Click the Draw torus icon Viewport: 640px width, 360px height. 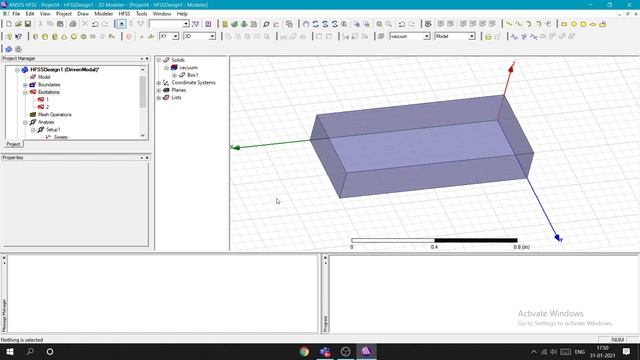pos(83,37)
